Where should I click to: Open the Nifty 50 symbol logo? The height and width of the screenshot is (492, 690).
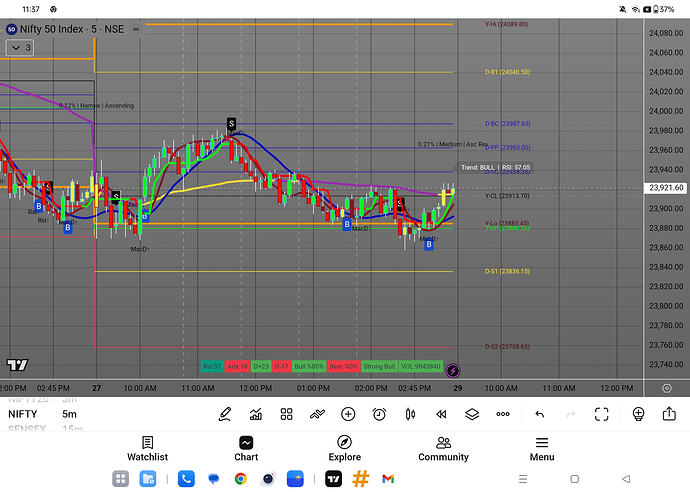(x=11, y=29)
